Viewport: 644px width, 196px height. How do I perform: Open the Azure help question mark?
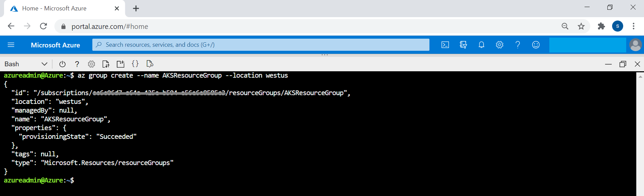[517, 45]
